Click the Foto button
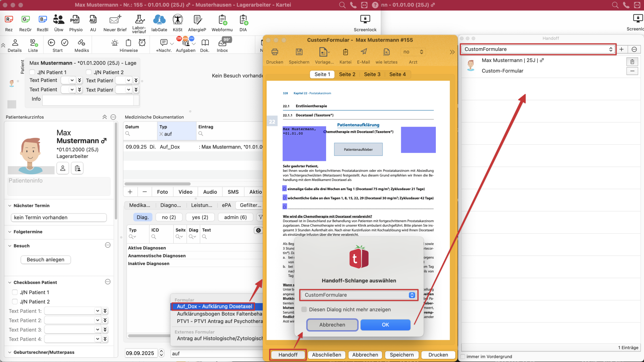The image size is (644, 362). point(162,192)
